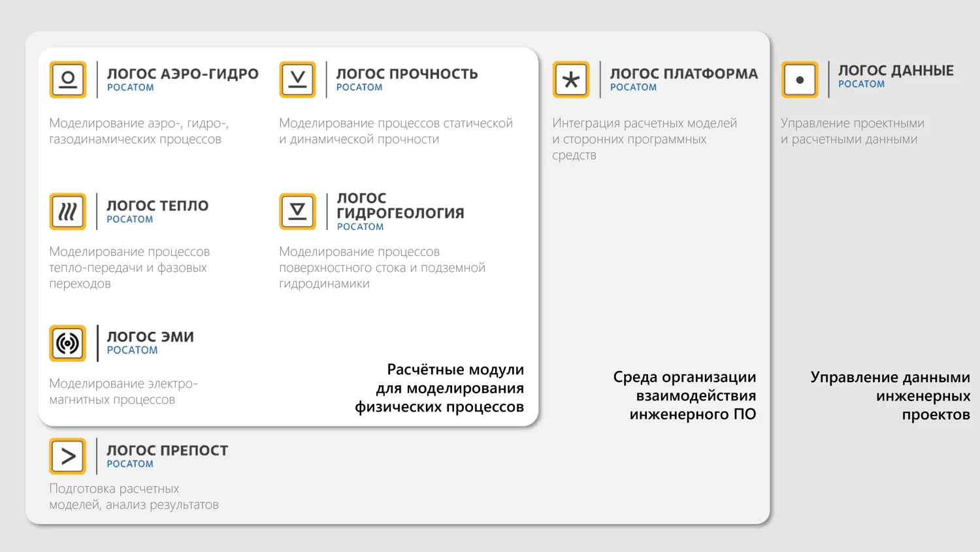This screenshot has height=552, width=980.
Task: Click description 'Моделирование процессов статической и динамической прочности'
Action: 396,131
